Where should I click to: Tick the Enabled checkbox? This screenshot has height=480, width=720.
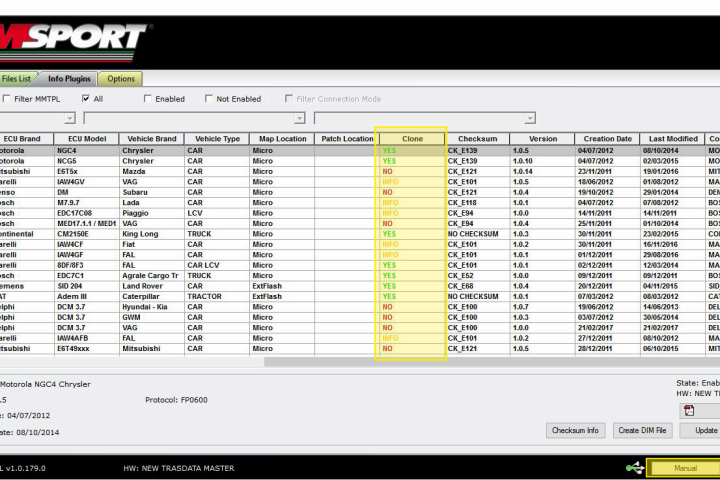(147, 99)
